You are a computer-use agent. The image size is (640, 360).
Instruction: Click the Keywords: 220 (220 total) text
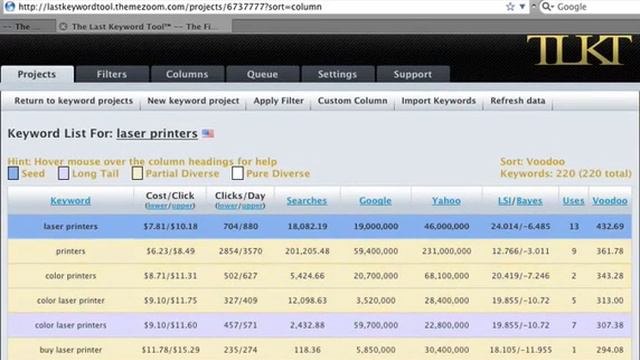click(566, 173)
